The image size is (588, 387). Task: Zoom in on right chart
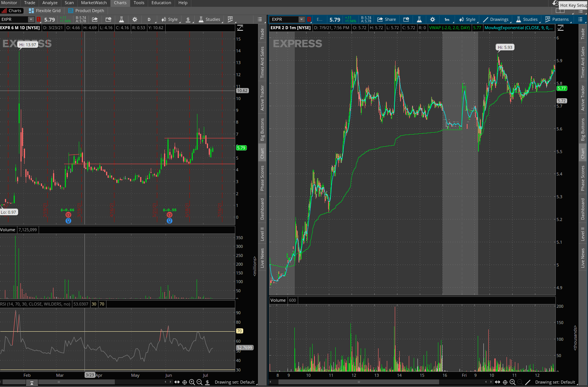point(512,382)
